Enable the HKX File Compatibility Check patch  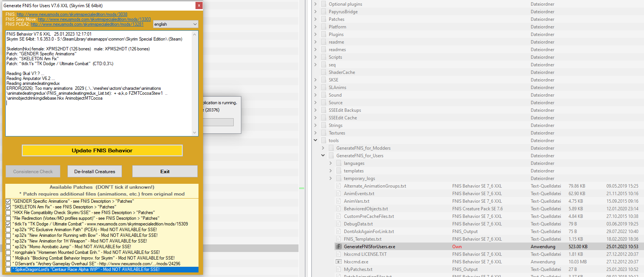(8, 213)
